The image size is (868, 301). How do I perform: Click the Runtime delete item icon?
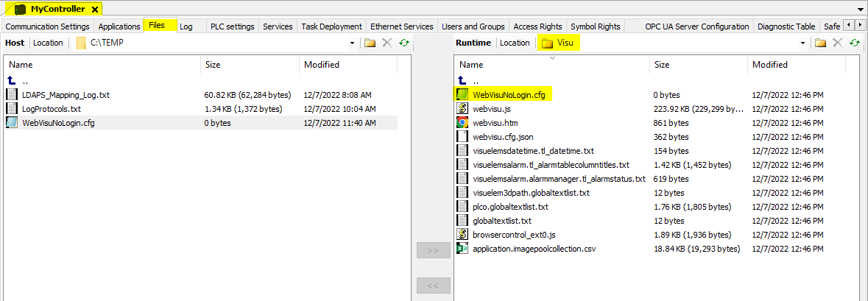838,43
